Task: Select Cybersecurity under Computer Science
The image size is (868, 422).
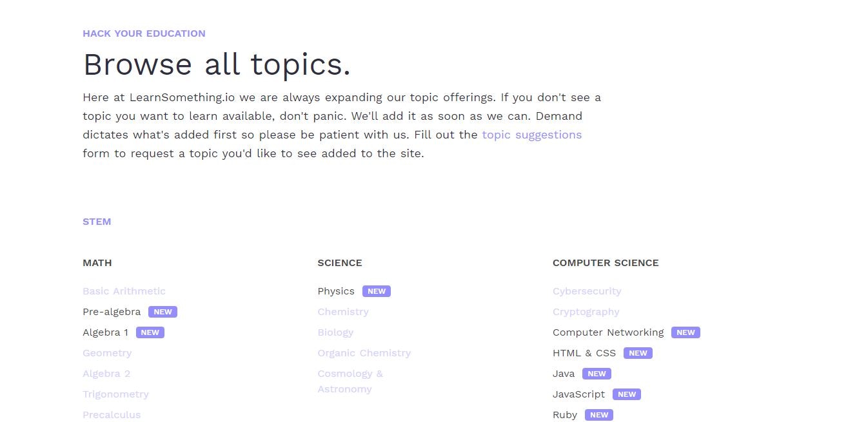Action: click(x=587, y=291)
